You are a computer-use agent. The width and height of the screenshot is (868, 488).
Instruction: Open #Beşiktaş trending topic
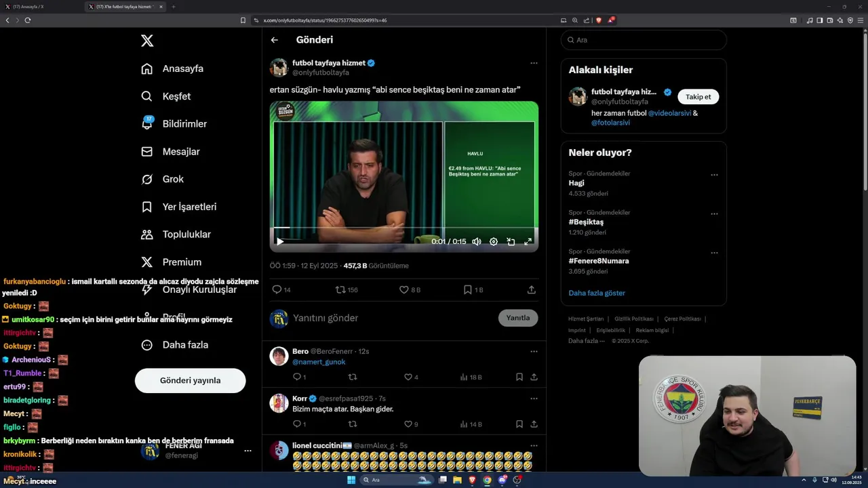[x=586, y=222]
